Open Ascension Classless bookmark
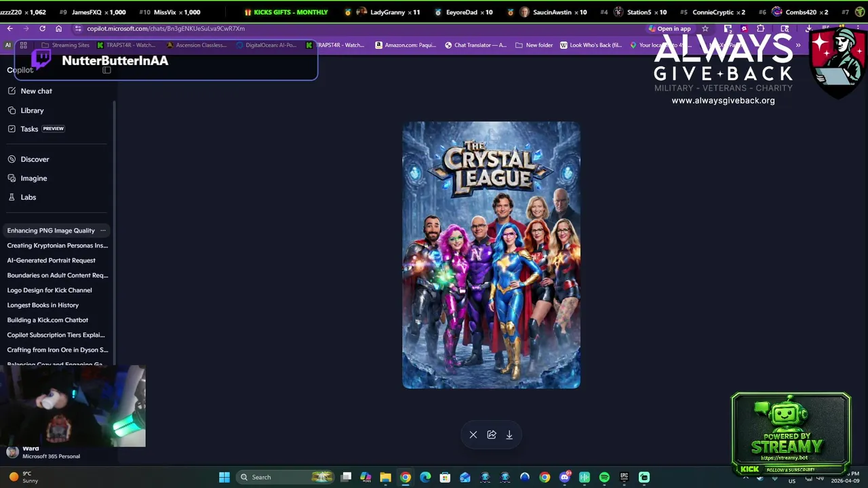 coord(197,45)
